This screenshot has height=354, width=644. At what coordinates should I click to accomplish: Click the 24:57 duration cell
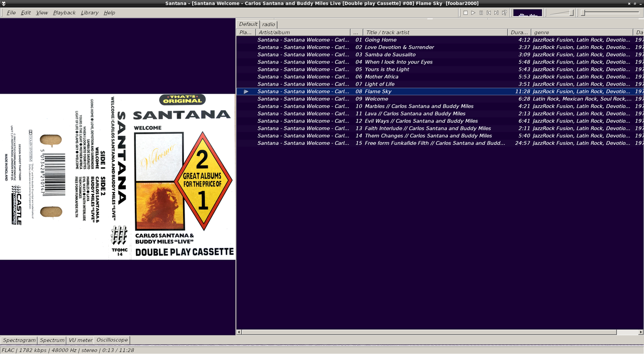point(522,143)
